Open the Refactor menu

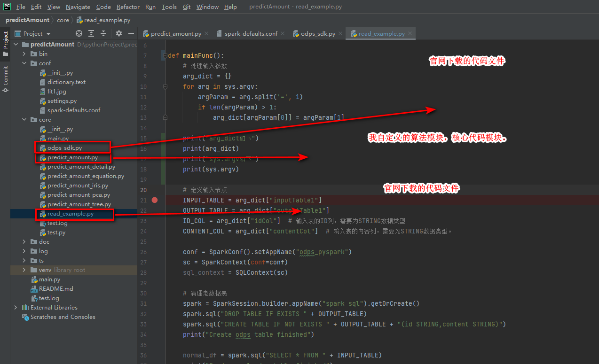(x=128, y=7)
